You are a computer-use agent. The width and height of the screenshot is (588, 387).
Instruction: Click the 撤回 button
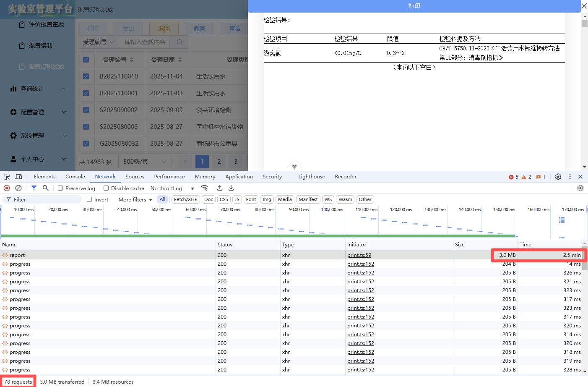point(200,28)
